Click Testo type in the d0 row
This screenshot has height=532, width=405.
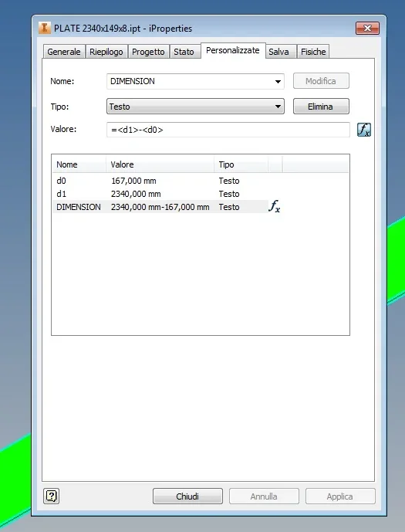(x=229, y=181)
